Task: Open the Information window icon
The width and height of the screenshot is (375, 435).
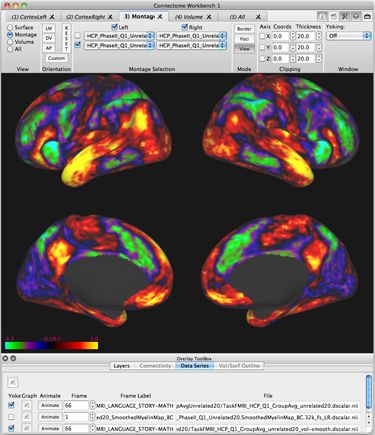Action: coord(322,16)
